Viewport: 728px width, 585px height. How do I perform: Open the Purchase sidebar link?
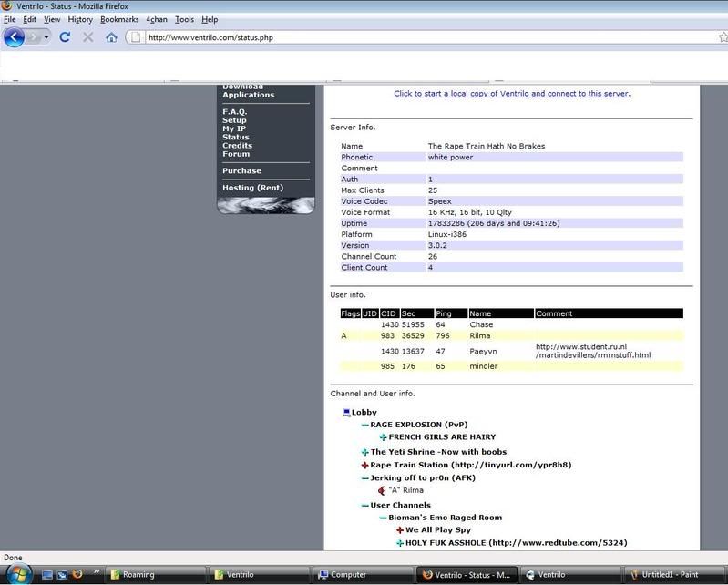[x=241, y=171]
